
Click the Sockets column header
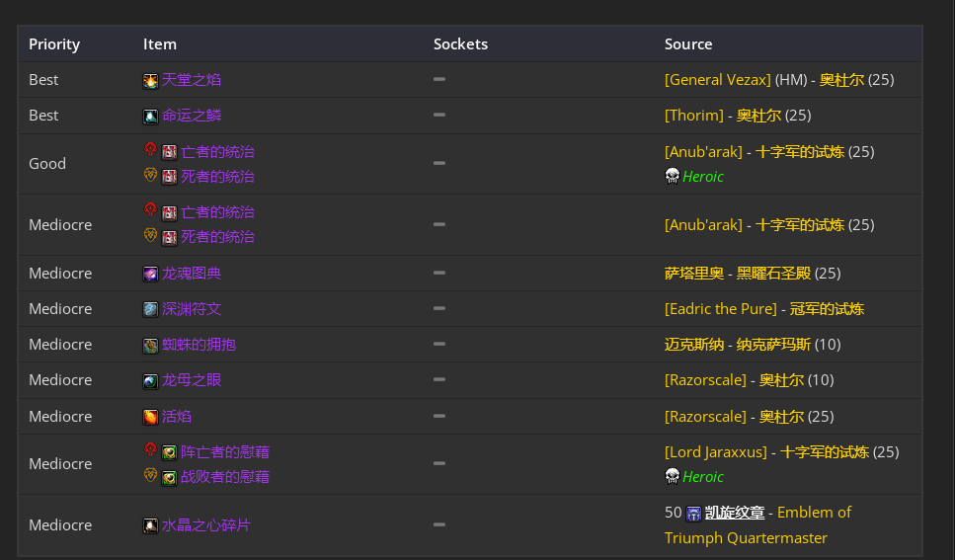(x=460, y=44)
